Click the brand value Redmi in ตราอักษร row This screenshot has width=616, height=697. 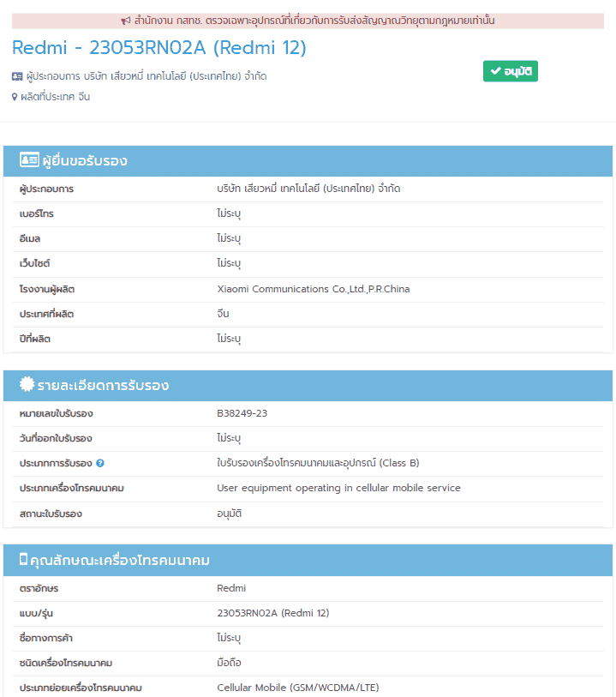pos(231,588)
